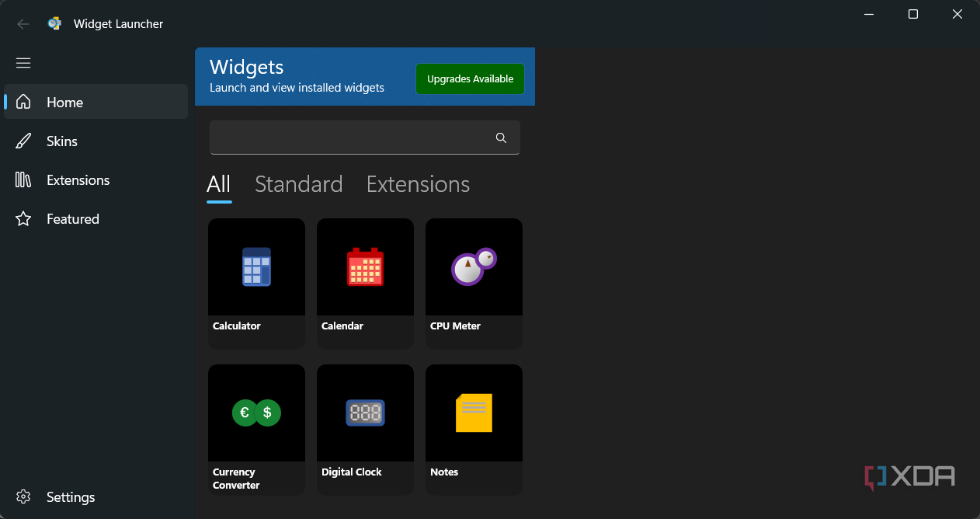Switch to the Standard tab
The height and width of the screenshot is (519, 980).
pos(299,184)
